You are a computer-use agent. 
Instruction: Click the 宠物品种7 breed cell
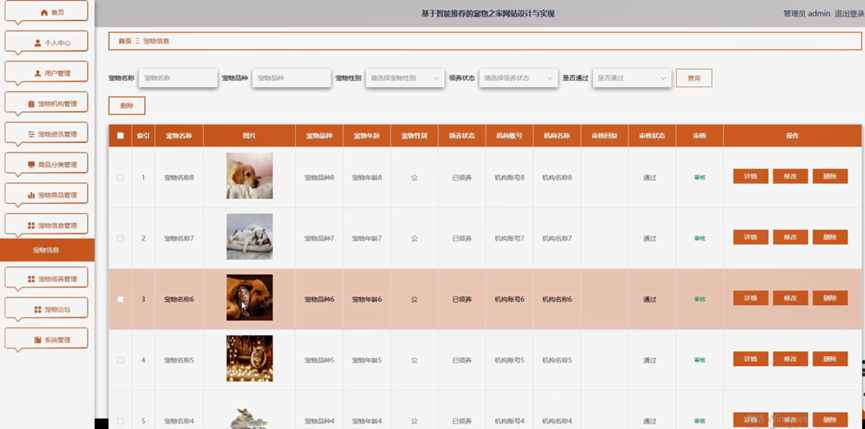[x=319, y=239]
